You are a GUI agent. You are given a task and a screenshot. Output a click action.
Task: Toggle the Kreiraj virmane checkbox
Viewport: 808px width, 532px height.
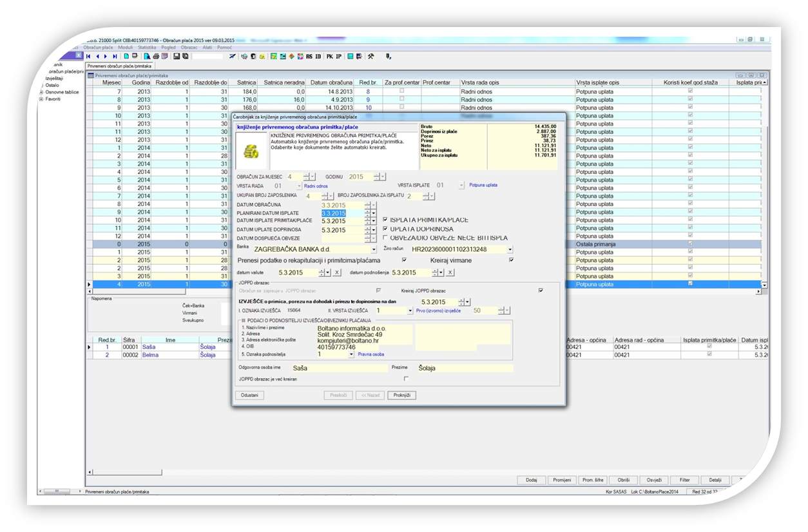[511, 260]
